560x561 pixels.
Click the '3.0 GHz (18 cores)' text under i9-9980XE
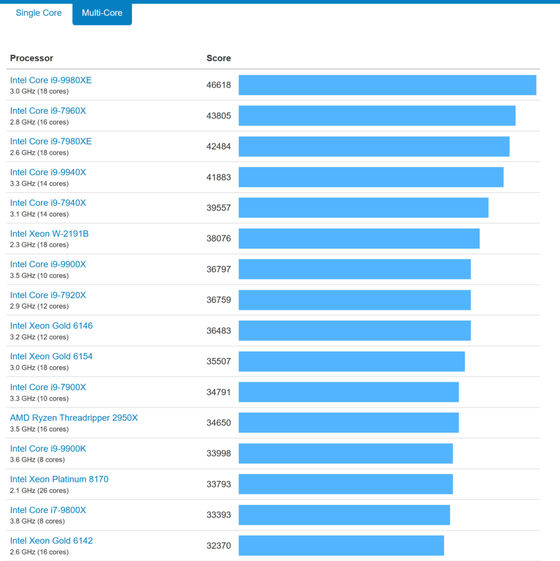pos(39,92)
